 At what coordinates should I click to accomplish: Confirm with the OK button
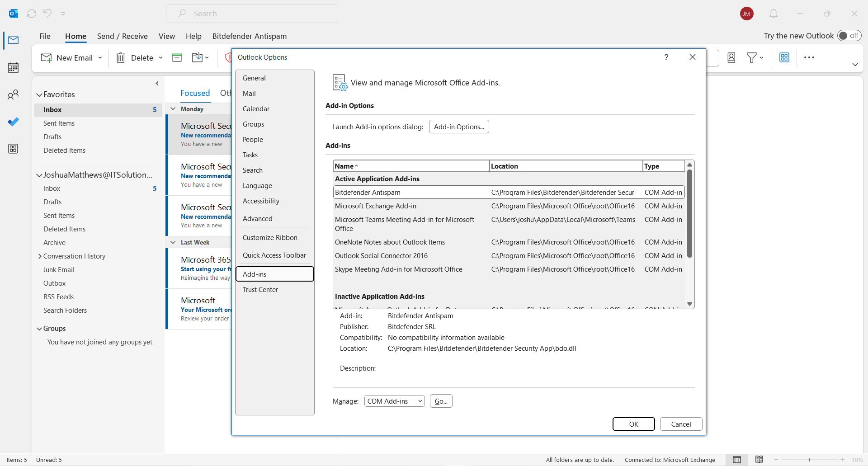[x=634, y=424]
